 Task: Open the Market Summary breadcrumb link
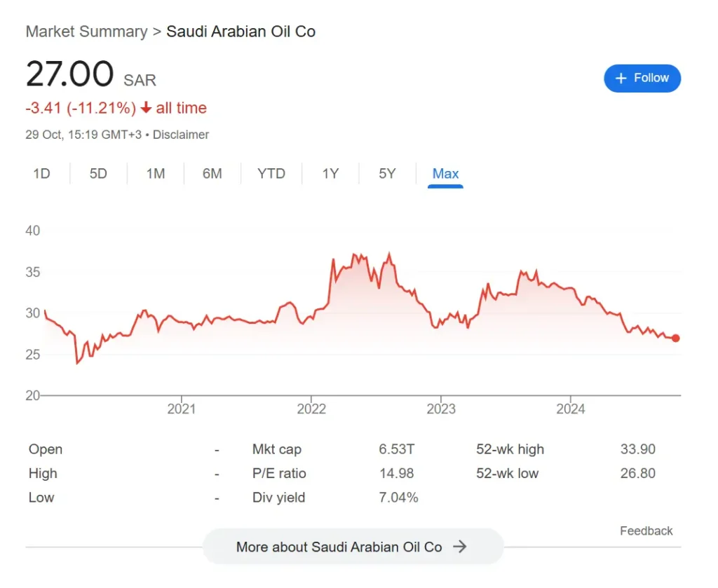86,32
